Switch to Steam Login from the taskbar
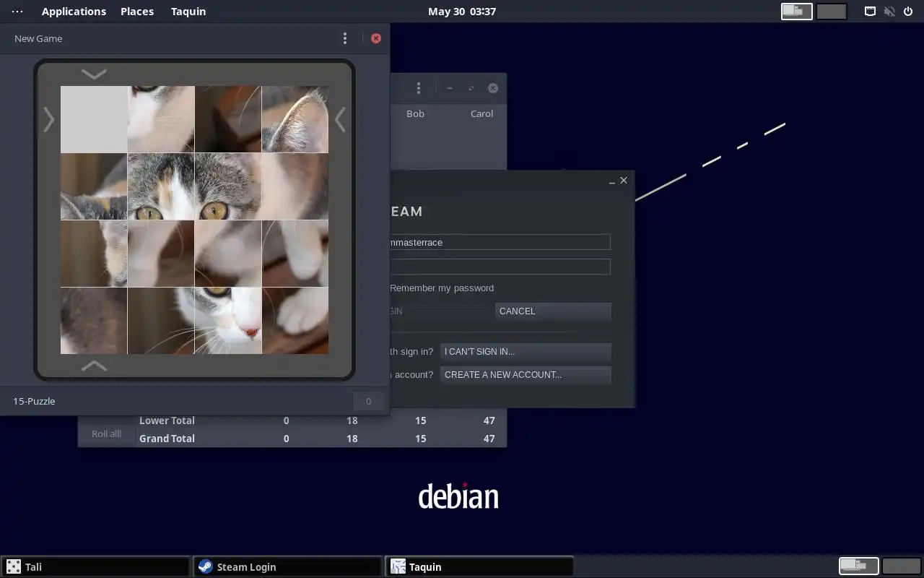 [x=287, y=567]
